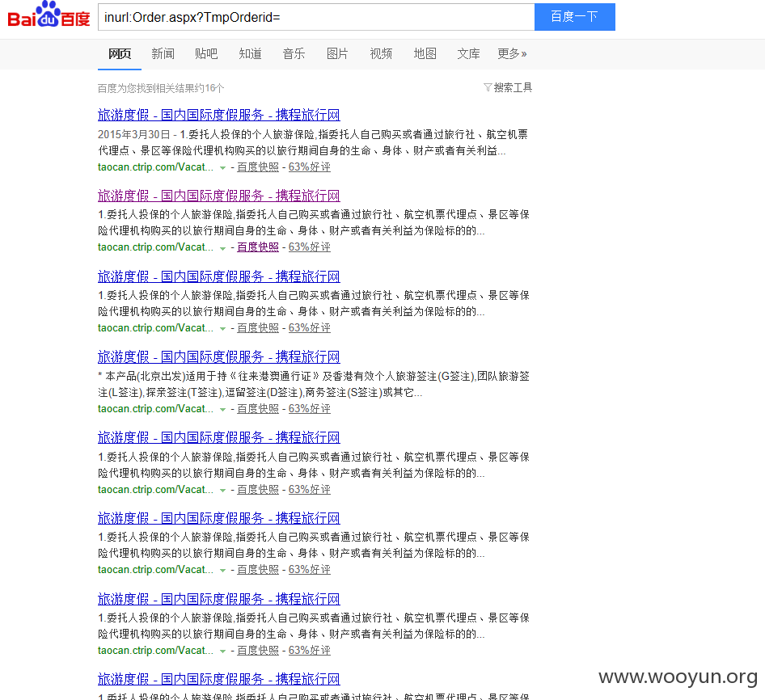Click 63%好评 of the 往来港澳通行证 result
The height and width of the screenshot is (700, 765).
point(310,409)
